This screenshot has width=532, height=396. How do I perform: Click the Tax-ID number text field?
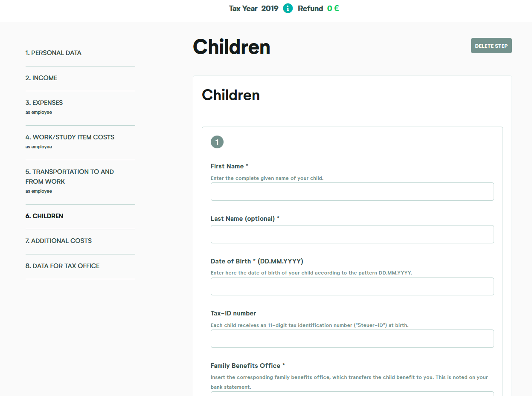[352, 338]
